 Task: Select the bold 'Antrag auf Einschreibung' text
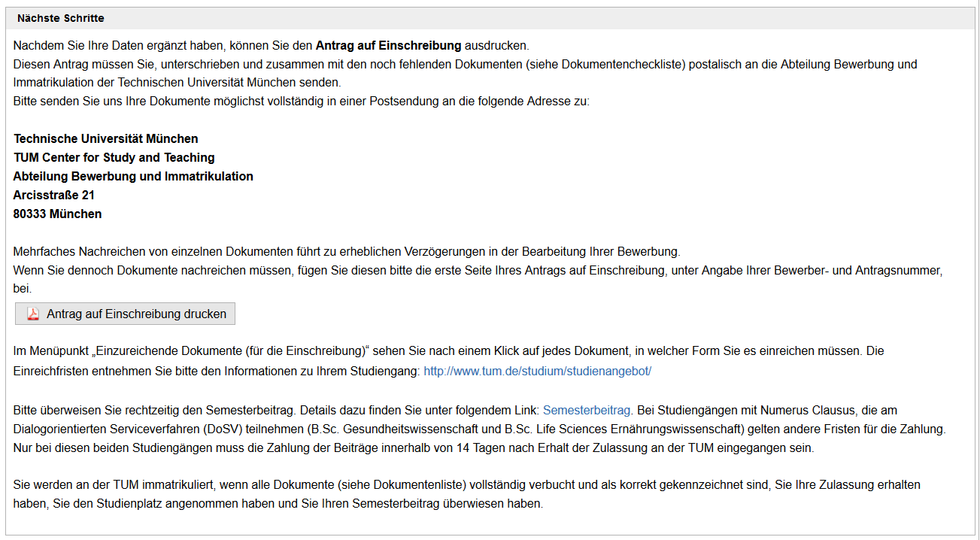point(388,45)
